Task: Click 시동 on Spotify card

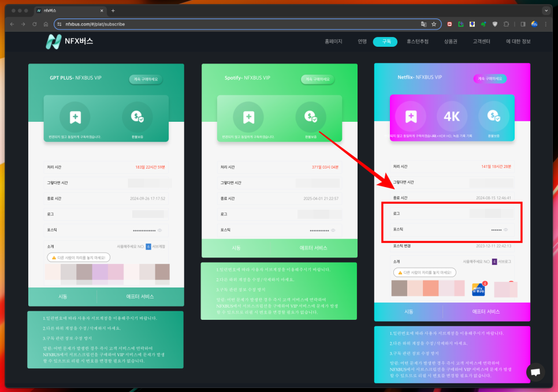Action: 236,248
